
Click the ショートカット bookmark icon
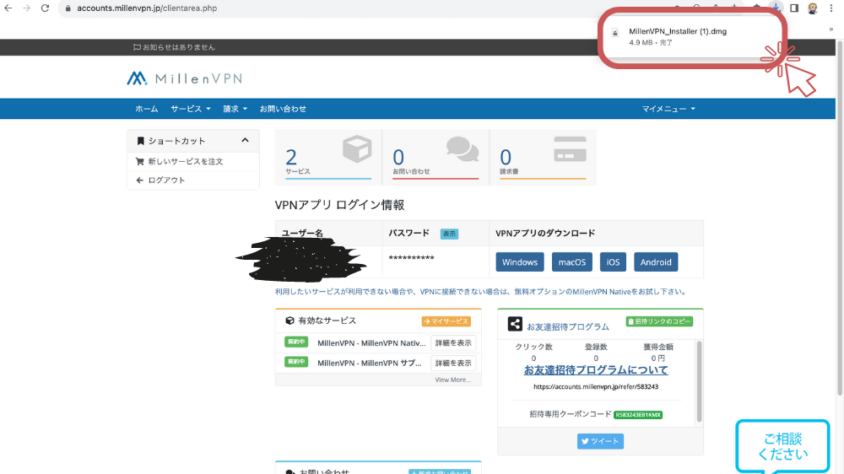pyautogui.click(x=140, y=141)
